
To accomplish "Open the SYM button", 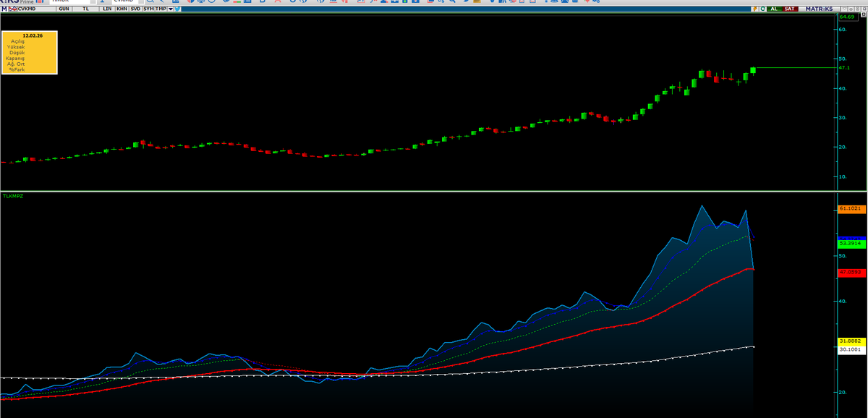I will [148, 9].
